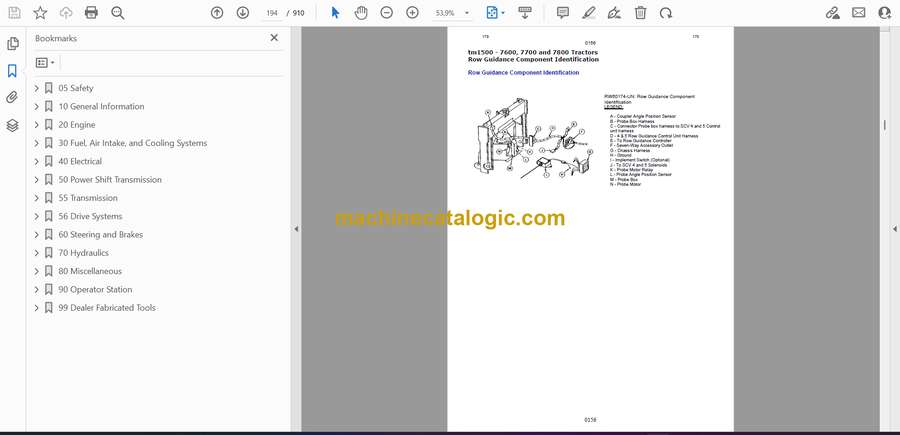The height and width of the screenshot is (435, 900).
Task: Expand the 70 Hydraulics chevron
Action: (36, 253)
